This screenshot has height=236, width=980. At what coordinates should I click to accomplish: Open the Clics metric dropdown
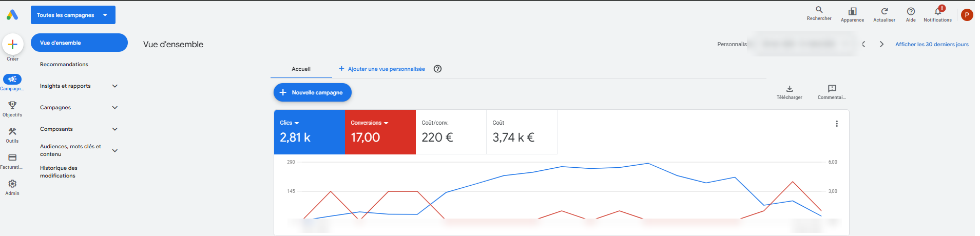tap(290, 123)
